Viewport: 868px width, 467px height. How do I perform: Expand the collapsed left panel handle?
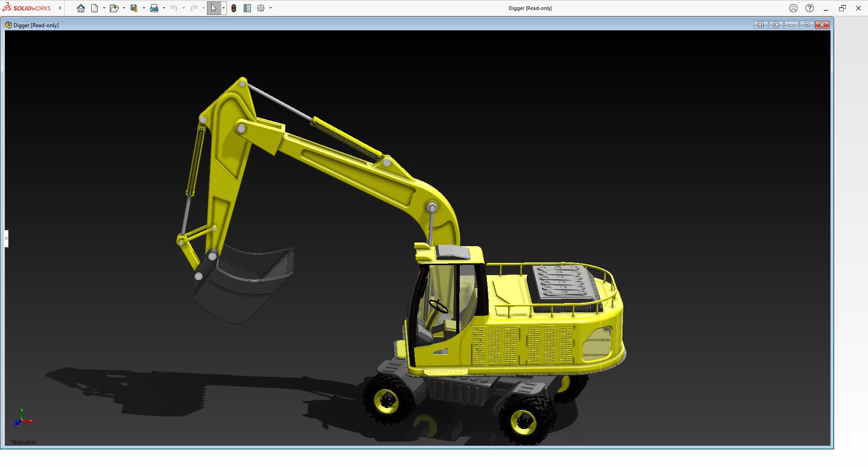[x=6, y=238]
